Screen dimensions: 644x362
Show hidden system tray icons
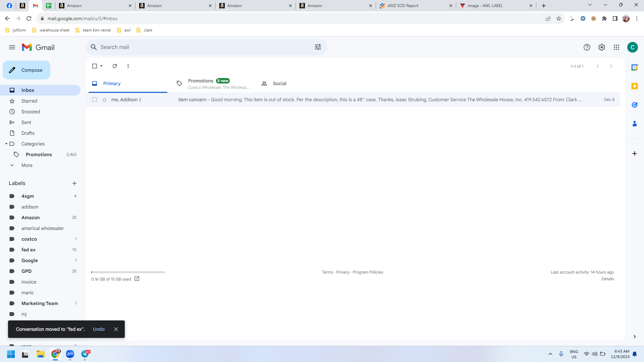click(x=550, y=354)
